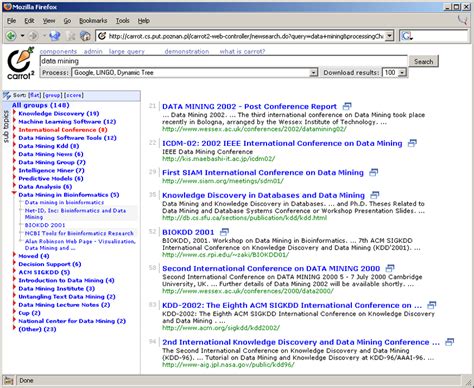Expand the (Other) (23) group
The height and width of the screenshot is (388, 474).
(x=14, y=328)
